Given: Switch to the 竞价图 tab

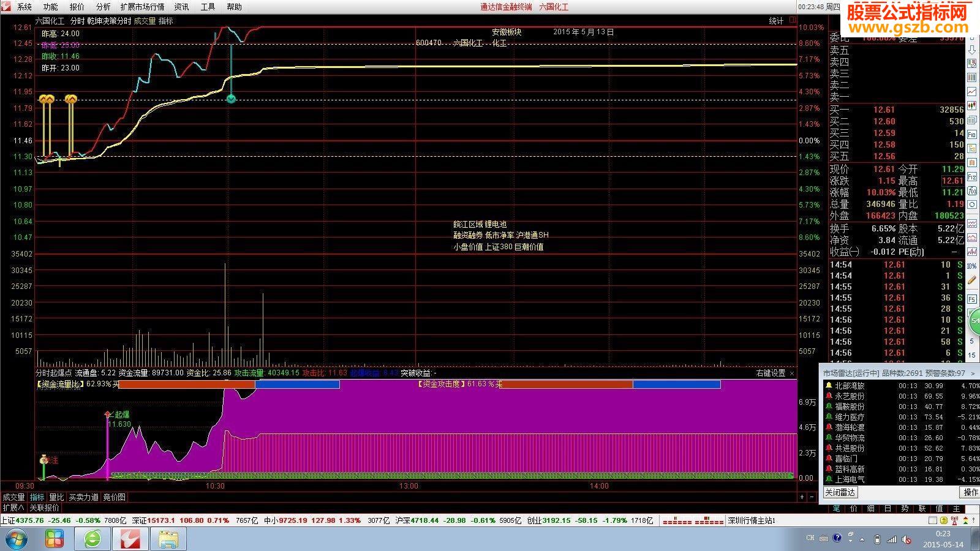Looking at the screenshot, I should coord(114,497).
